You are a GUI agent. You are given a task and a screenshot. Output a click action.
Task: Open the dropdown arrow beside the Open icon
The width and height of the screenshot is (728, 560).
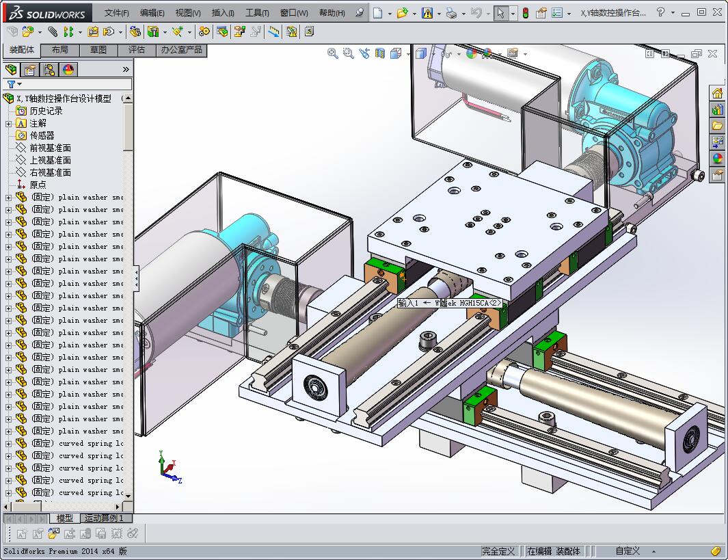415,13
